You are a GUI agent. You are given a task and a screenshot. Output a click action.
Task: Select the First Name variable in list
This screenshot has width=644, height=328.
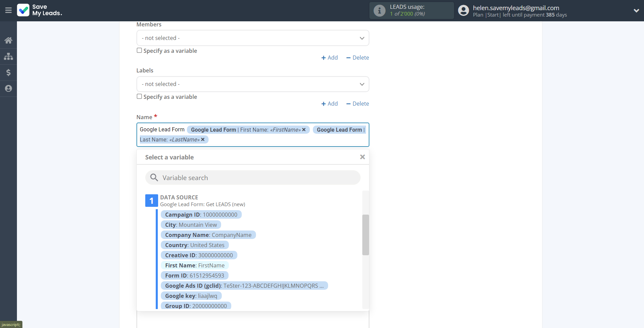pyautogui.click(x=195, y=265)
